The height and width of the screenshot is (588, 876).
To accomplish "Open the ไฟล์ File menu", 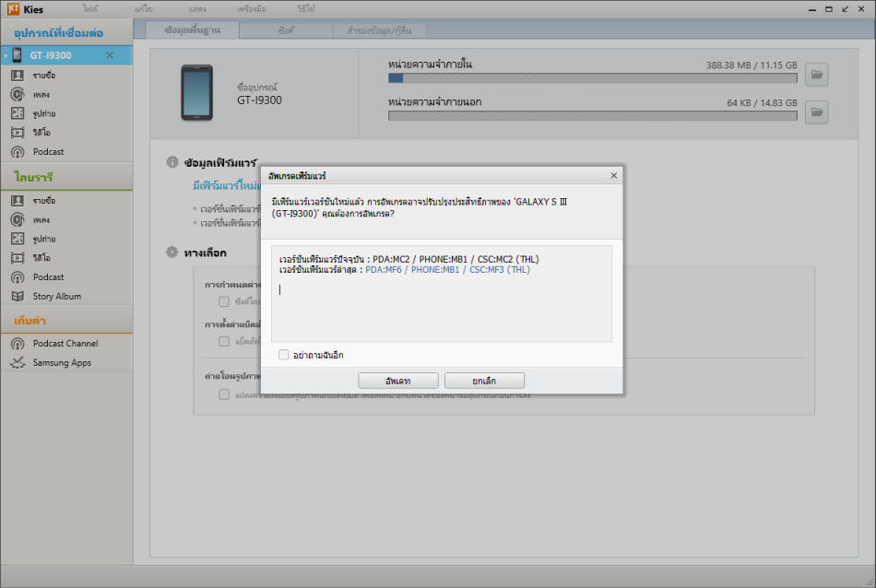I will [90, 9].
